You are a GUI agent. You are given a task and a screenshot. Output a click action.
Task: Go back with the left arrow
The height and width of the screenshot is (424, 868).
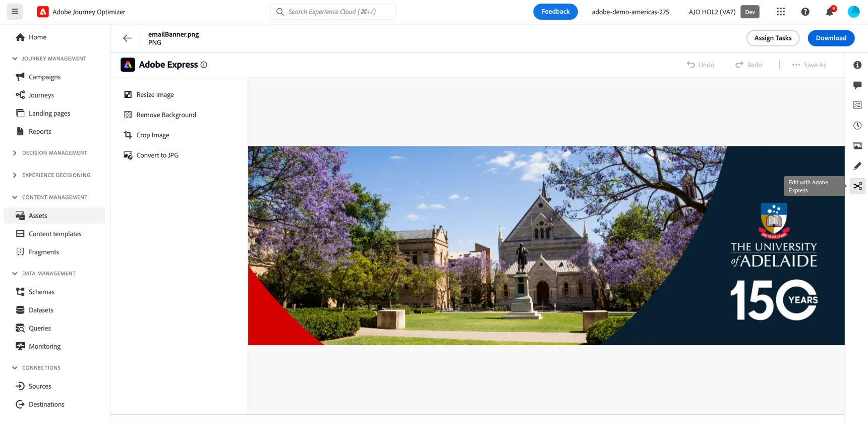click(127, 38)
